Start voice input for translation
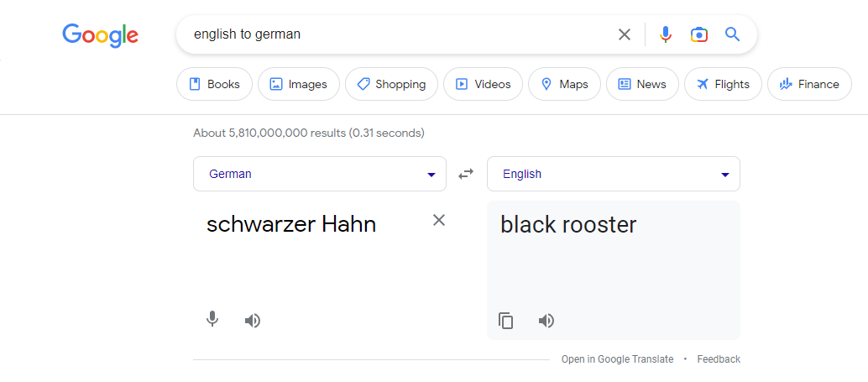 (212, 319)
